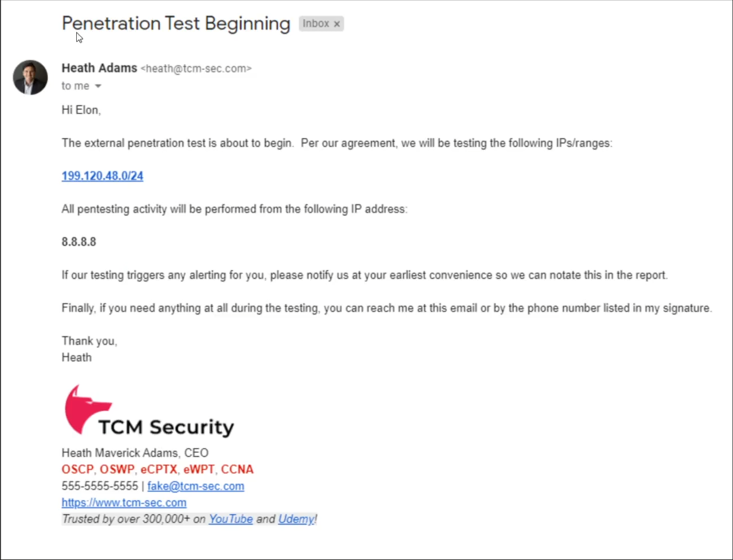The height and width of the screenshot is (560, 733).
Task: Click the Inbox label tag
Action: click(316, 24)
